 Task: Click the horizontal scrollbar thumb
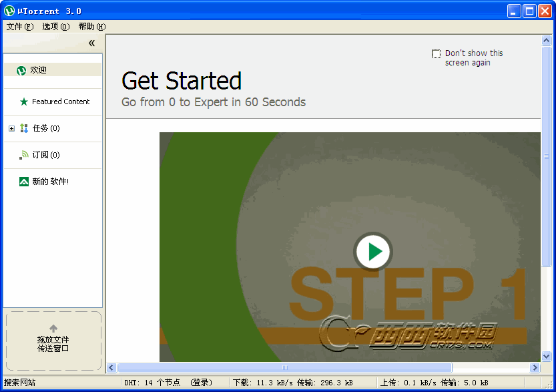(285, 367)
